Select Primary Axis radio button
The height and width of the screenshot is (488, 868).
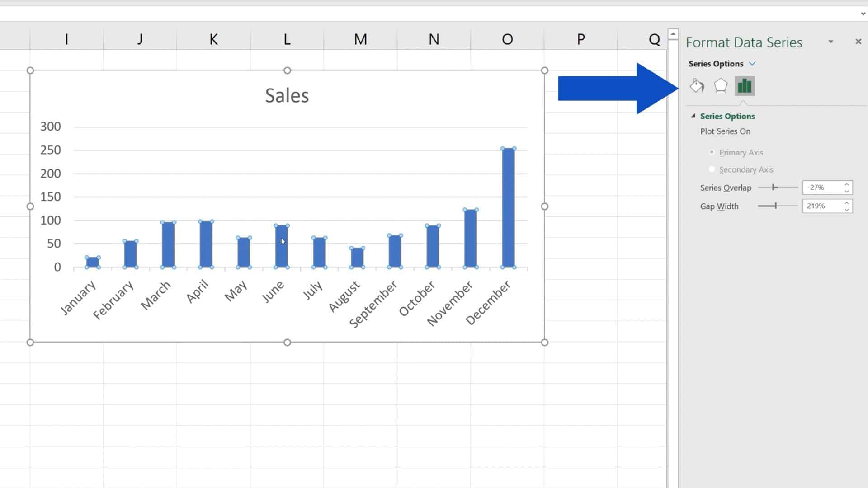(711, 152)
